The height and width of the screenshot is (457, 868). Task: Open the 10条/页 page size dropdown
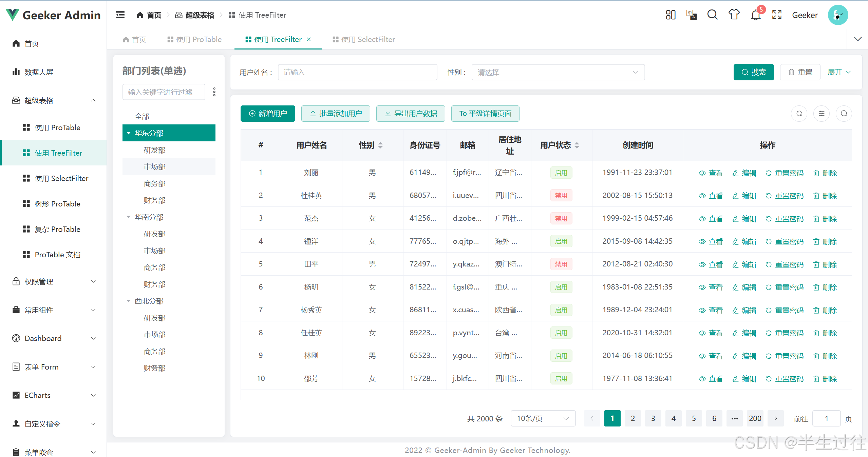click(x=543, y=418)
